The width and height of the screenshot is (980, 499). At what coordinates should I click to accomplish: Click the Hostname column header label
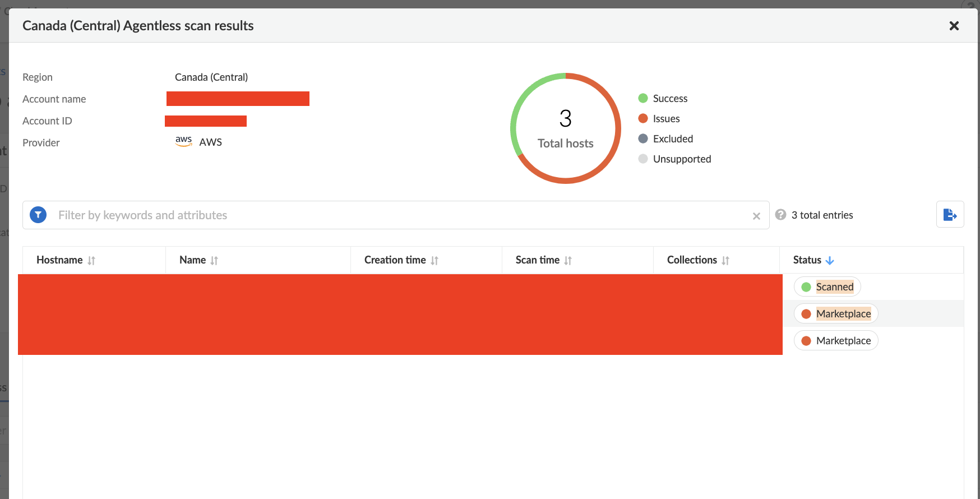pyautogui.click(x=59, y=260)
